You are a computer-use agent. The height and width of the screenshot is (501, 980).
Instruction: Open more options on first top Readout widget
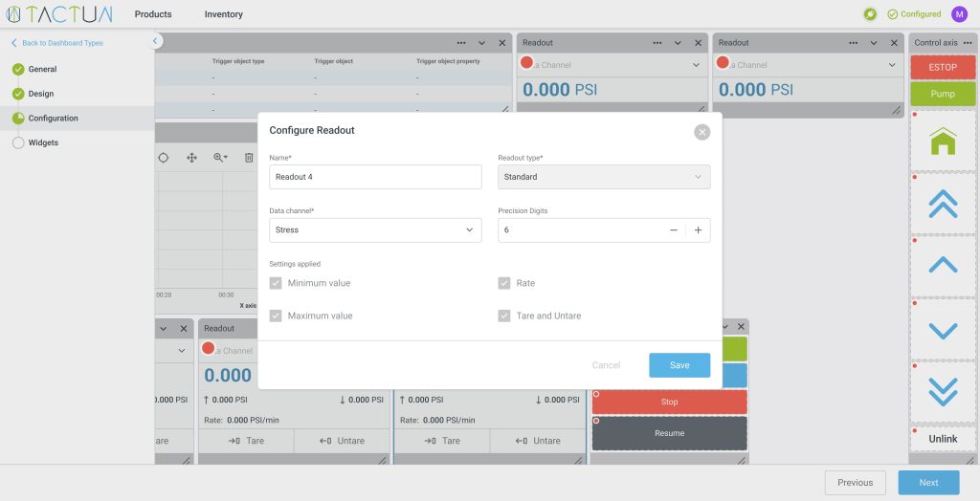pyautogui.click(x=657, y=43)
